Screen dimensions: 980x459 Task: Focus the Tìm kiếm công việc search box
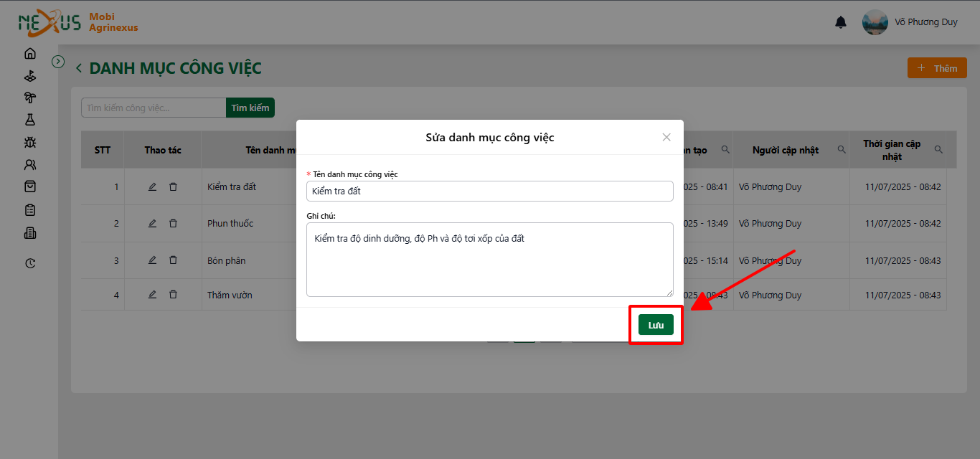click(154, 108)
